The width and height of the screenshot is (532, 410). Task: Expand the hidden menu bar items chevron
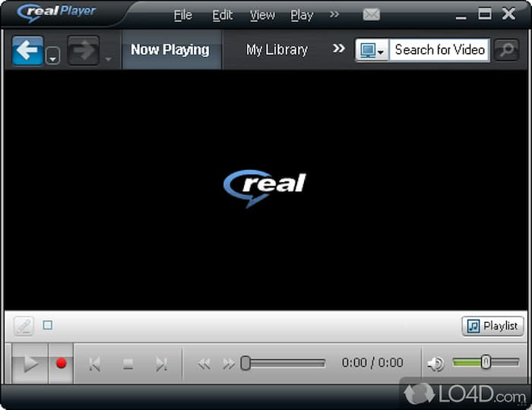[x=334, y=14]
